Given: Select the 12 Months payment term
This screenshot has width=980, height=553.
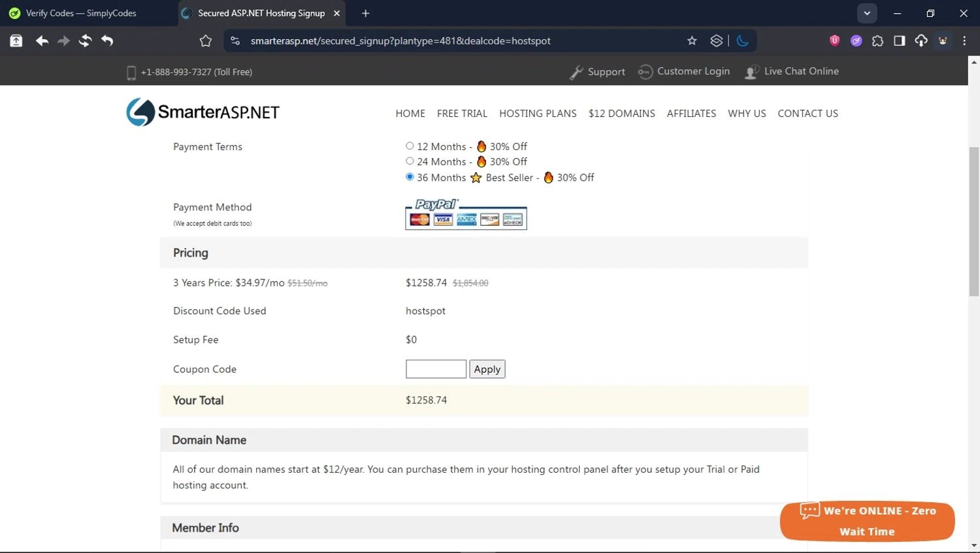Looking at the screenshot, I should point(410,146).
